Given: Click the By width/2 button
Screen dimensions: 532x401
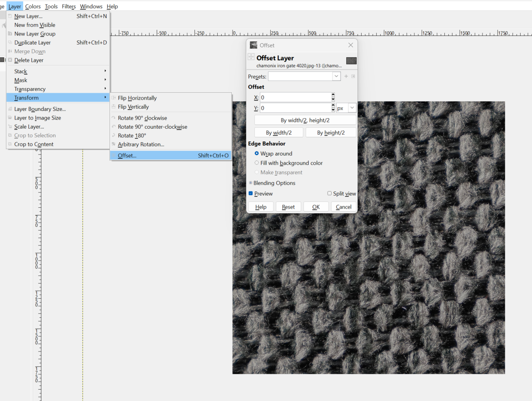Looking at the screenshot, I should pos(278,133).
